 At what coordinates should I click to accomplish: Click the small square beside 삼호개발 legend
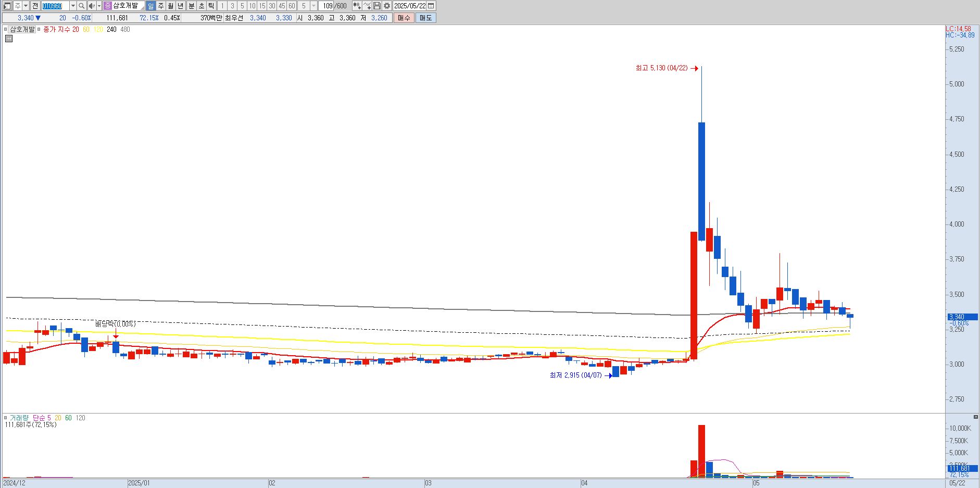[x=6, y=30]
